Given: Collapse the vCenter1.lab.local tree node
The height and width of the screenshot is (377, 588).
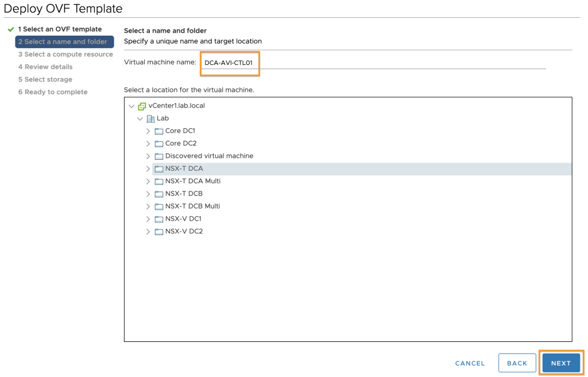Looking at the screenshot, I should [x=131, y=106].
